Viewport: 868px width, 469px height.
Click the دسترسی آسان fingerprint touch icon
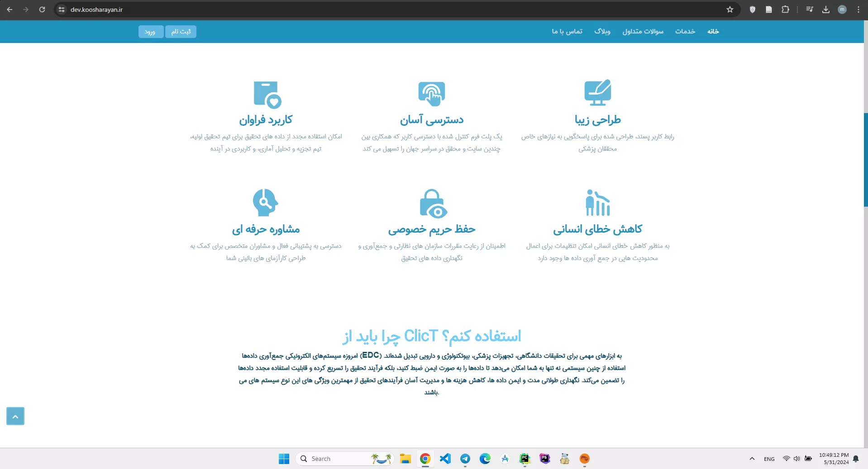pos(432,94)
